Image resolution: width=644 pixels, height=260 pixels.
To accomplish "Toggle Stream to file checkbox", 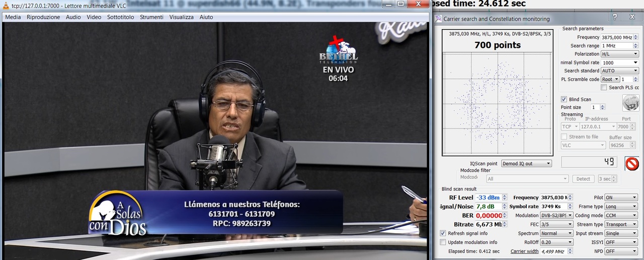I will (x=564, y=137).
